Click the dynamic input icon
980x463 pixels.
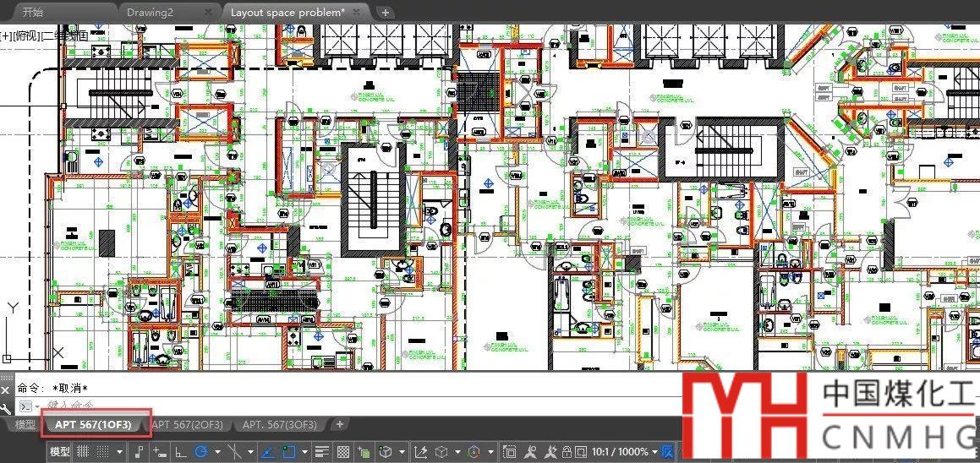coord(160,452)
